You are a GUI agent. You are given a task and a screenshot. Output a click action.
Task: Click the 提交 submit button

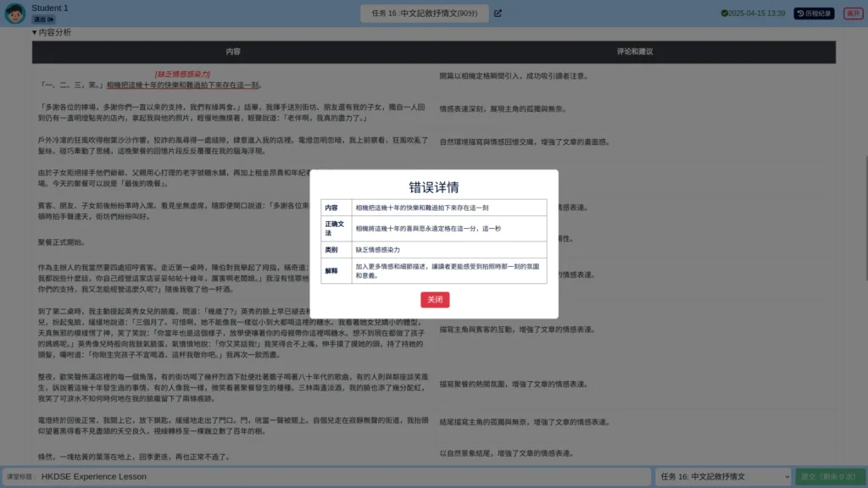(830, 476)
